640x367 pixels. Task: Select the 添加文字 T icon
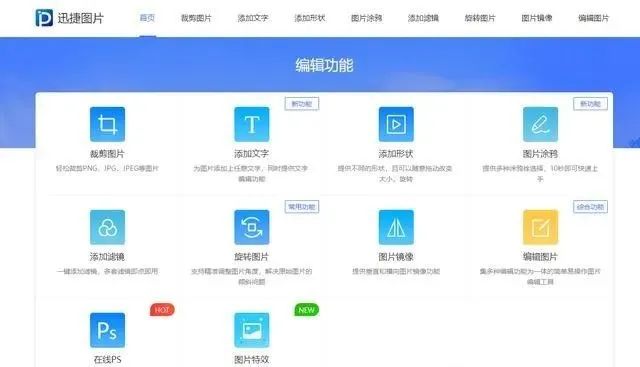tap(252, 124)
